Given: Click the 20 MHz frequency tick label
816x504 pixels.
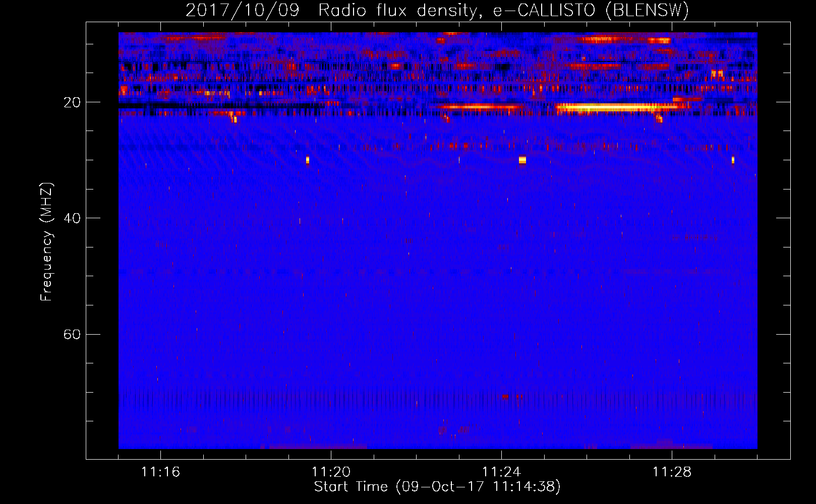Looking at the screenshot, I should (x=72, y=102).
